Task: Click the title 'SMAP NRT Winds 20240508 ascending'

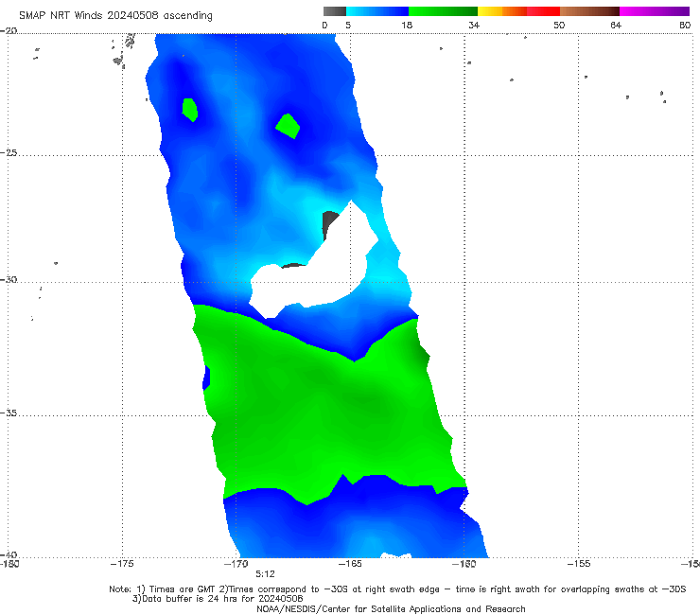Action: tap(115, 16)
